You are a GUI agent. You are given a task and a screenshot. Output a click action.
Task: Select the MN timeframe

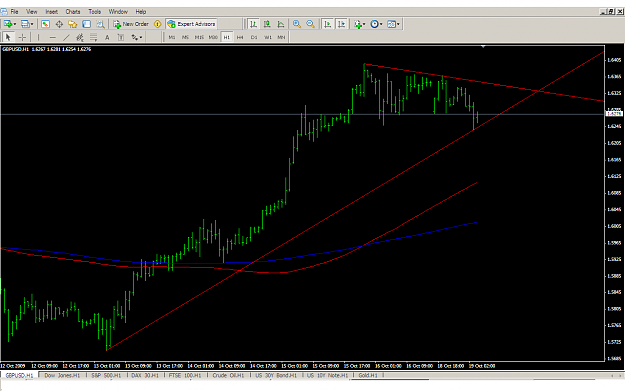click(281, 37)
